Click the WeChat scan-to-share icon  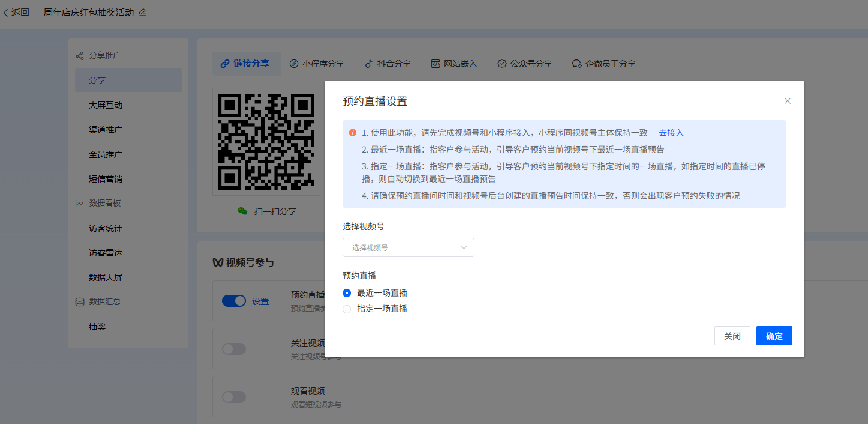(x=242, y=211)
